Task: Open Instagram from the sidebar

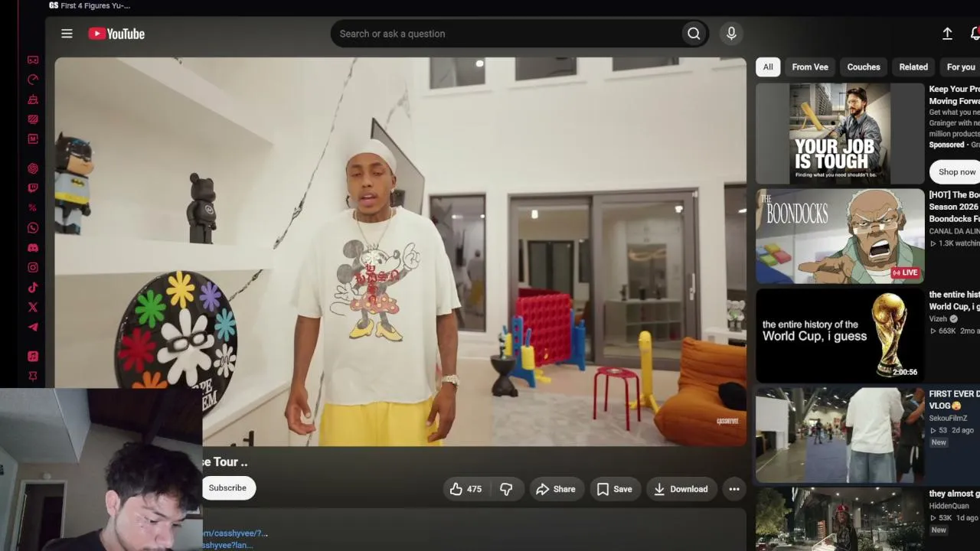Action: [33, 268]
